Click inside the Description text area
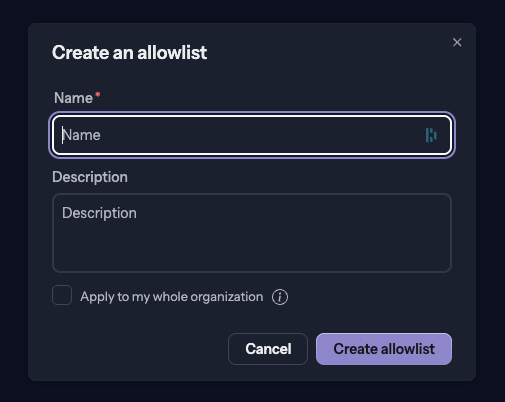Screen dimensions: 505x402 pos(252,233)
